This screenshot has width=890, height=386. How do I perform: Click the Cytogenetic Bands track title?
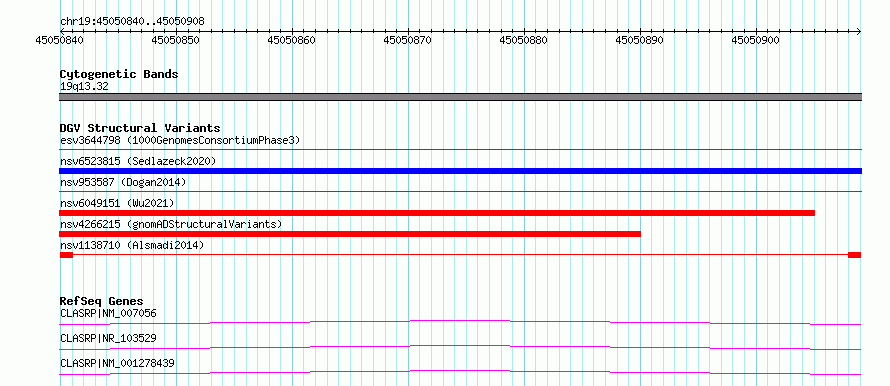[x=119, y=74]
